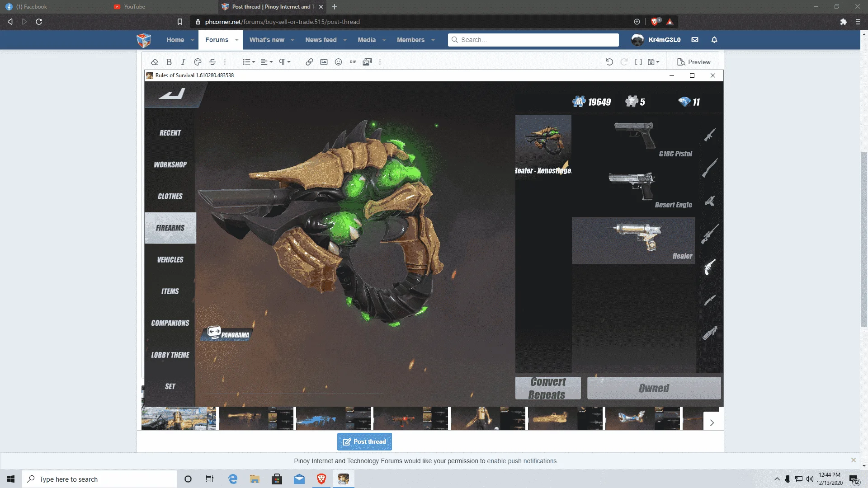868x488 pixels.
Task: Dismiss the push notification notice
Action: tap(854, 460)
